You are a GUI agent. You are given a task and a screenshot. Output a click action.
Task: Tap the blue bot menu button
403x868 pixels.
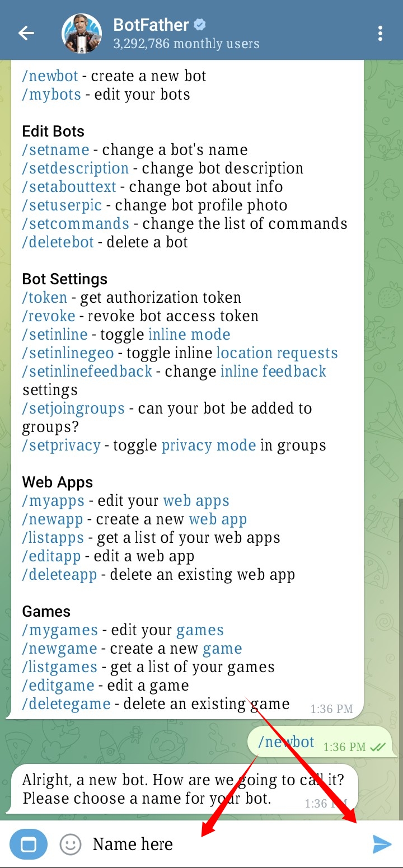point(29,844)
